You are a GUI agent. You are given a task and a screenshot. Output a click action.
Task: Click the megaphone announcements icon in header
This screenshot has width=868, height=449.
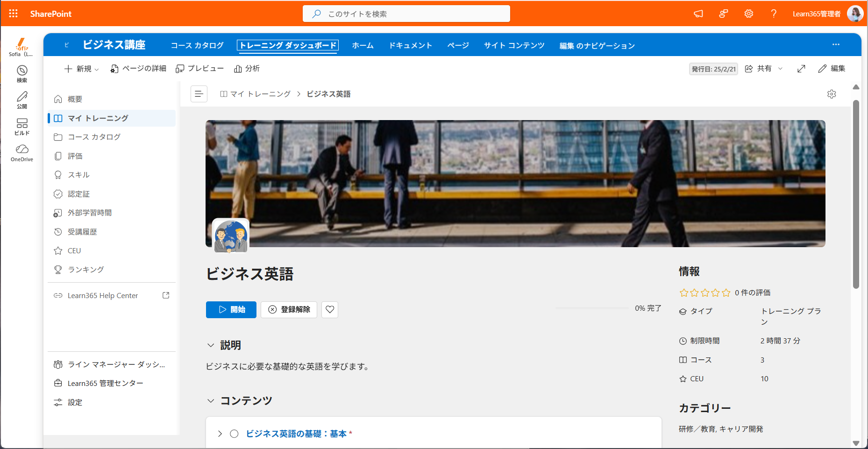coord(698,14)
